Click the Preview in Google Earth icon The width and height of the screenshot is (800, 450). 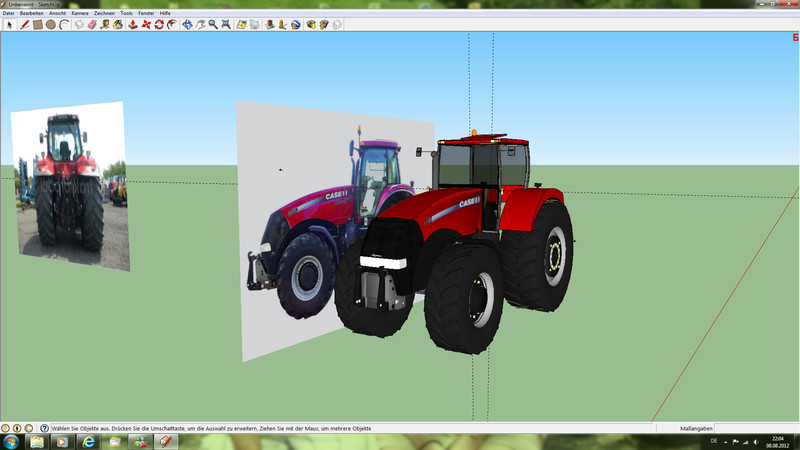click(295, 24)
